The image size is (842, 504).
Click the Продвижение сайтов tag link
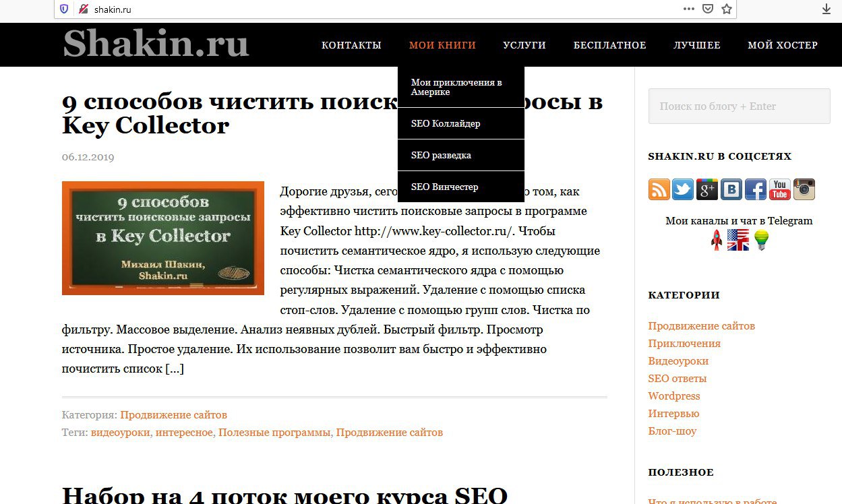tap(390, 433)
